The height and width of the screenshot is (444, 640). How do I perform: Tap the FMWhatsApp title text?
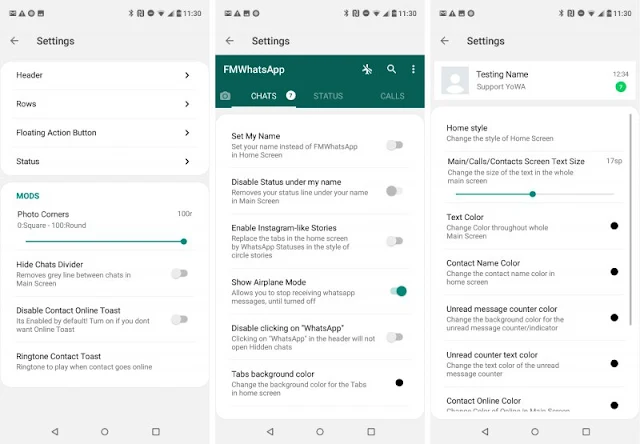click(254, 69)
